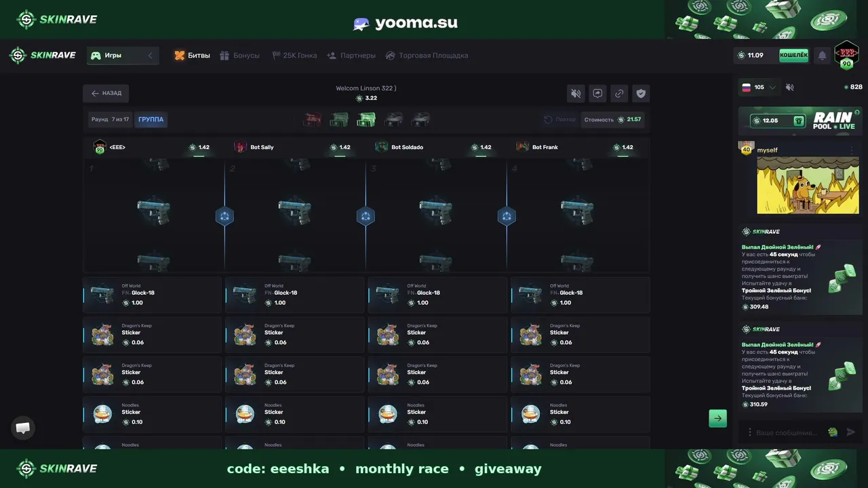Open the bonus message with bank 310.59

800,367
